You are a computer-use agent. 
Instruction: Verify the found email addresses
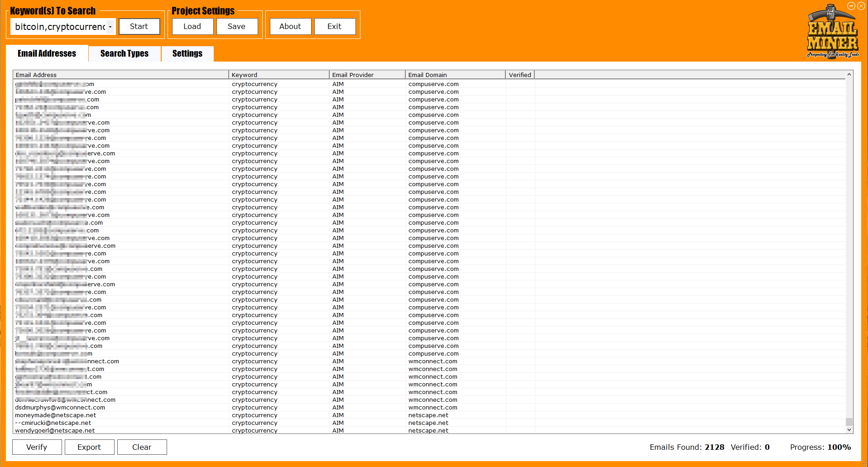[37, 447]
